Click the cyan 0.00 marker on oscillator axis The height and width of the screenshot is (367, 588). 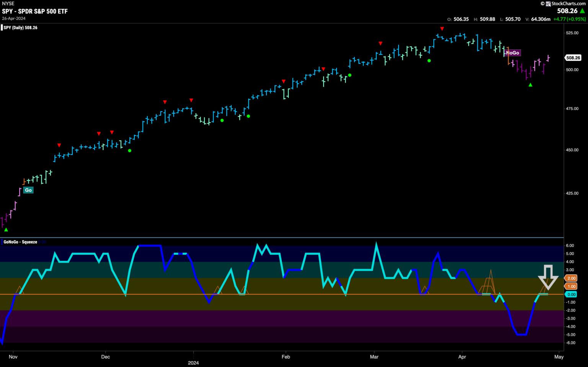571,294
